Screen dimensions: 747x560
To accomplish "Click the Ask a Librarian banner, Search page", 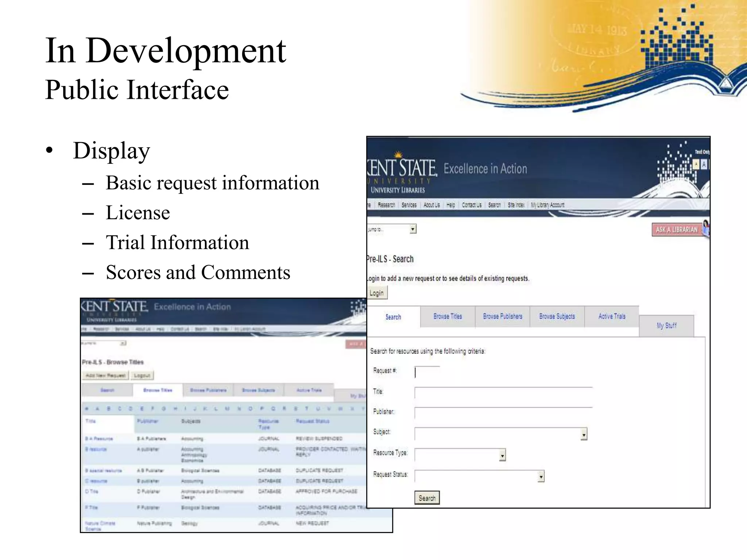I will (x=677, y=229).
